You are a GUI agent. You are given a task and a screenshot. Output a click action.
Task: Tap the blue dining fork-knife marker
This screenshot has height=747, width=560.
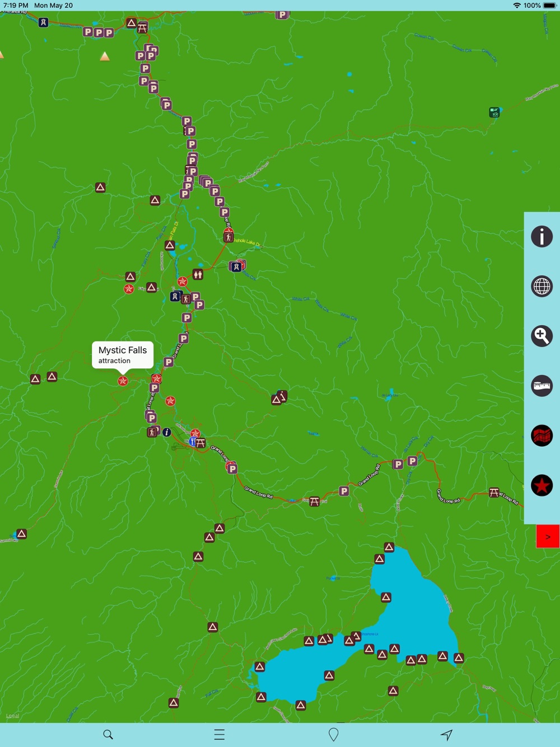coord(193,442)
